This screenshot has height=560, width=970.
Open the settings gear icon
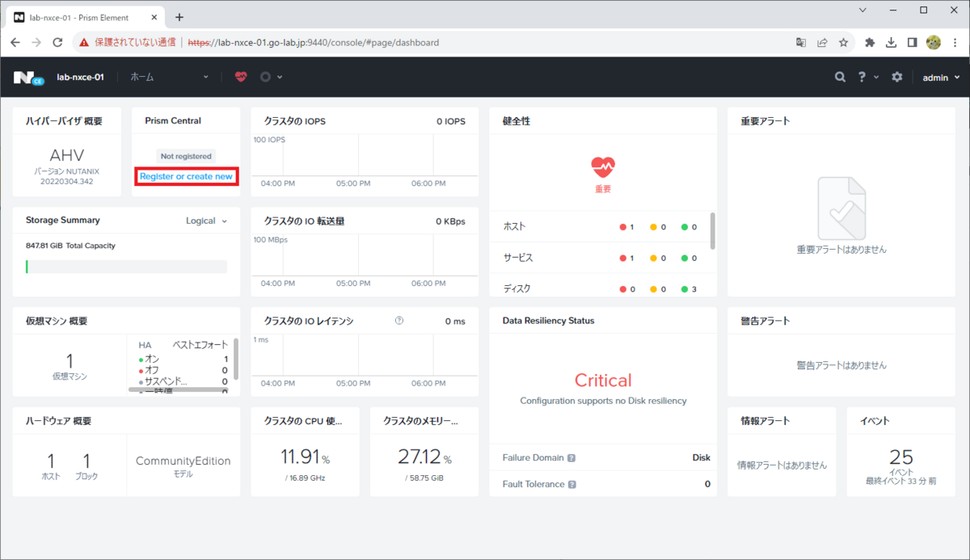[x=896, y=77]
